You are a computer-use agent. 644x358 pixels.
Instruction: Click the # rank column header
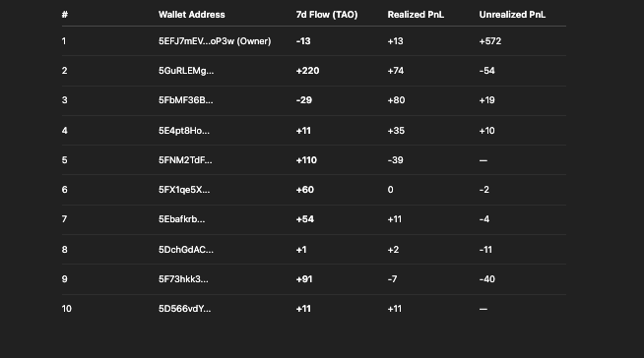(x=65, y=15)
